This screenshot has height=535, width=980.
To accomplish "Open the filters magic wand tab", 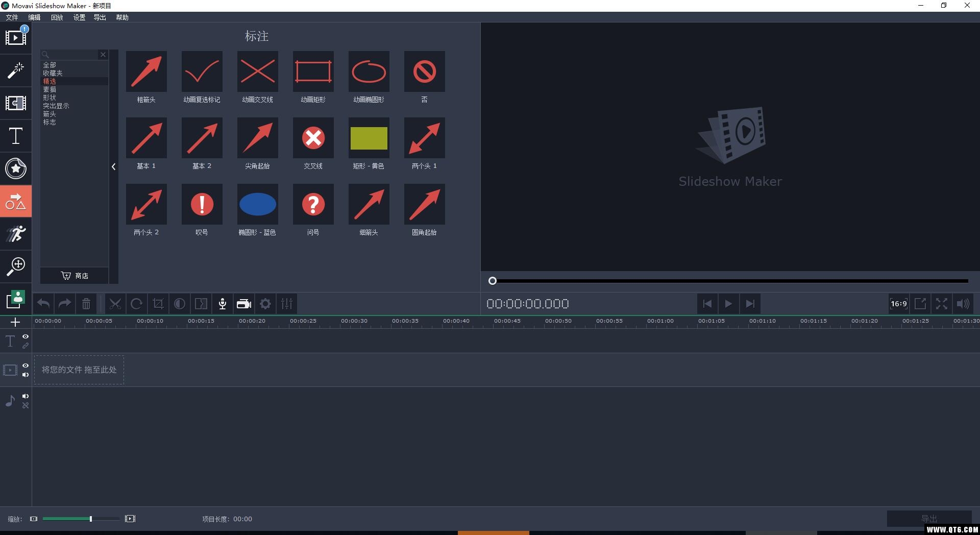I will 16,70.
